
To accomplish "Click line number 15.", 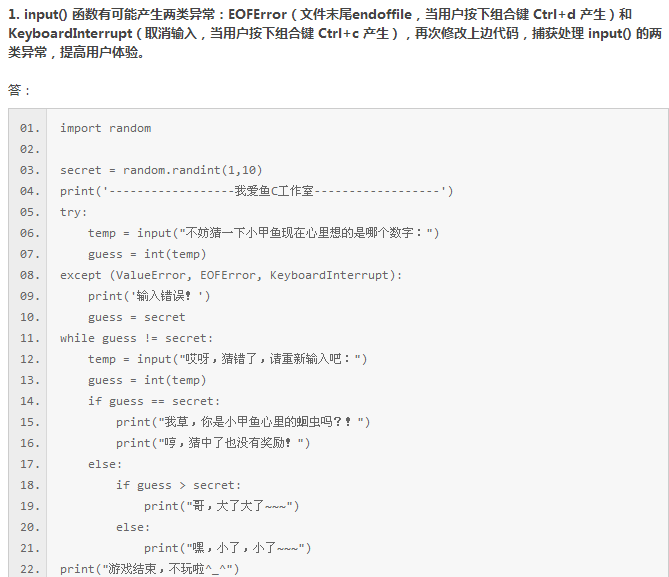I will coord(30,423).
